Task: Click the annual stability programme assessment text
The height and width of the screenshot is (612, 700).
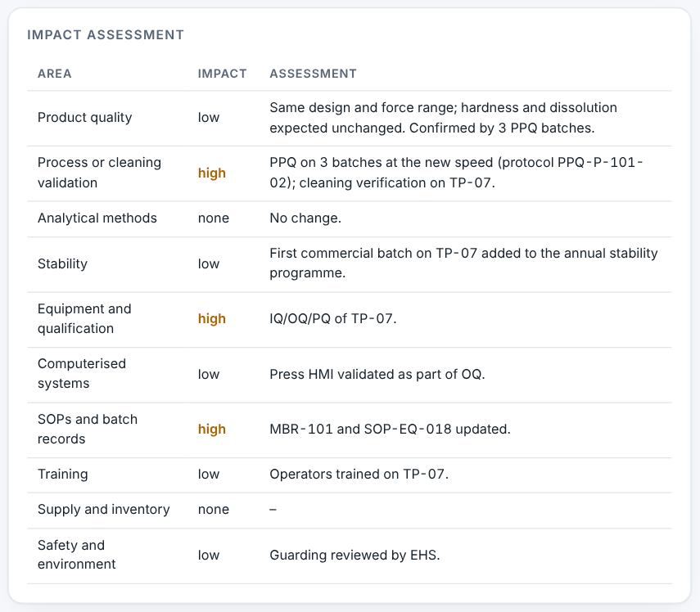Action: point(463,263)
